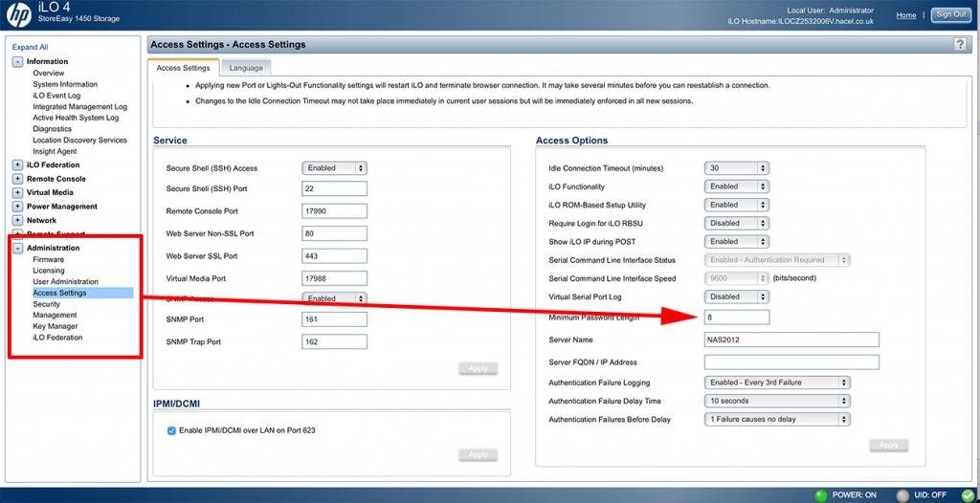Open Authentication Failure Logging dropdown
The image size is (980, 503).
[x=776, y=383]
